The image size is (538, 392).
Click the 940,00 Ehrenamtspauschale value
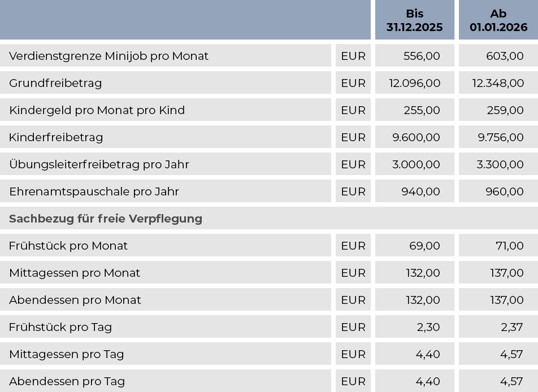[x=420, y=191]
